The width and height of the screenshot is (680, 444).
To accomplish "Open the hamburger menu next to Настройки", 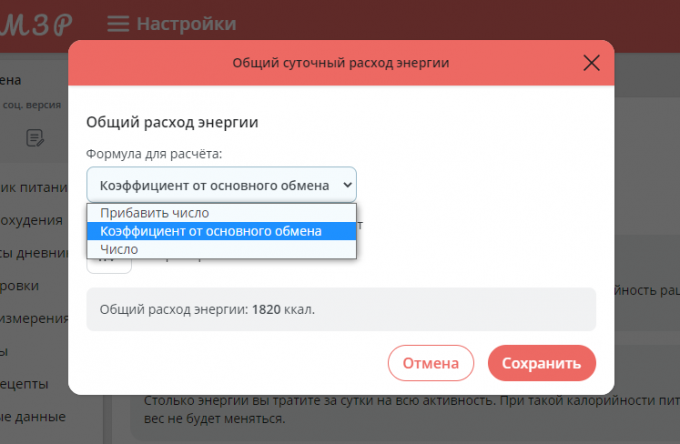I will [x=118, y=23].
